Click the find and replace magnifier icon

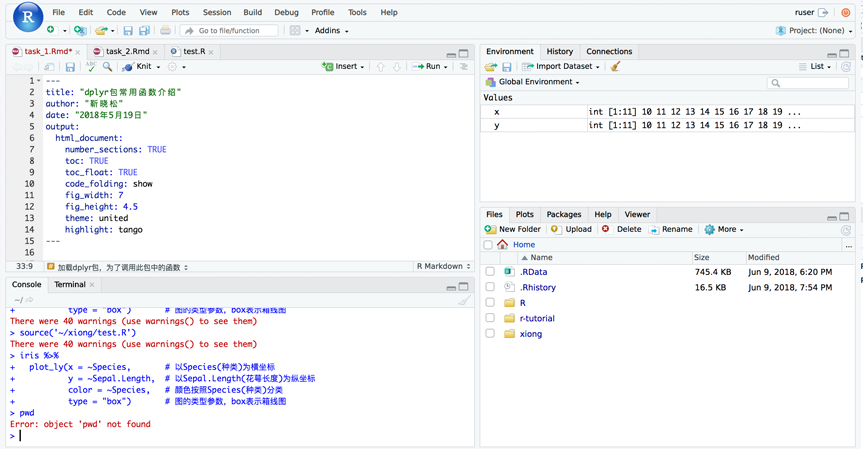click(107, 67)
